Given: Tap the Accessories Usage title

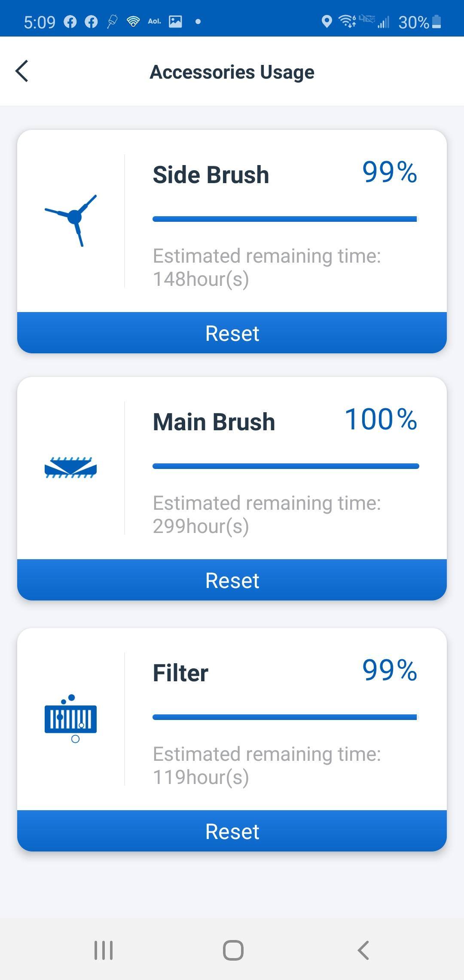Looking at the screenshot, I should 232,72.
